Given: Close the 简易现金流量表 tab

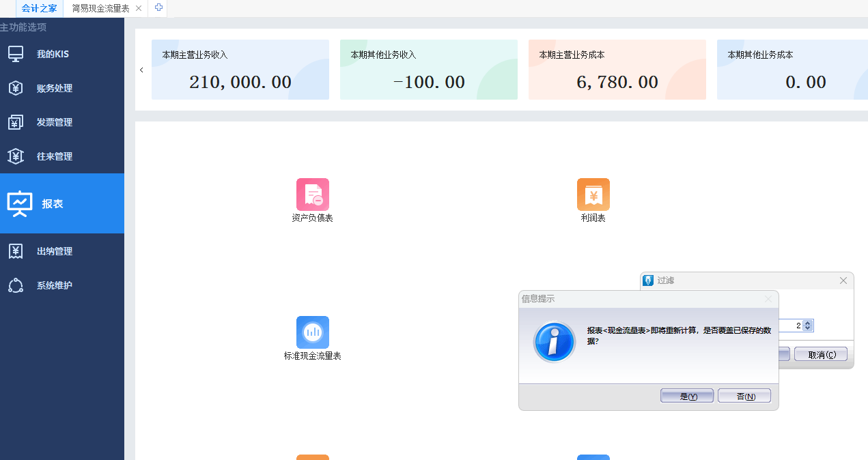Looking at the screenshot, I should pos(139,8).
